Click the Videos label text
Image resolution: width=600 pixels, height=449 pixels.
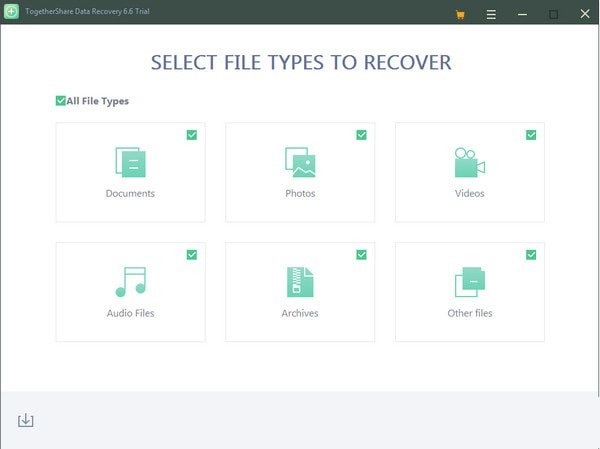(x=470, y=193)
